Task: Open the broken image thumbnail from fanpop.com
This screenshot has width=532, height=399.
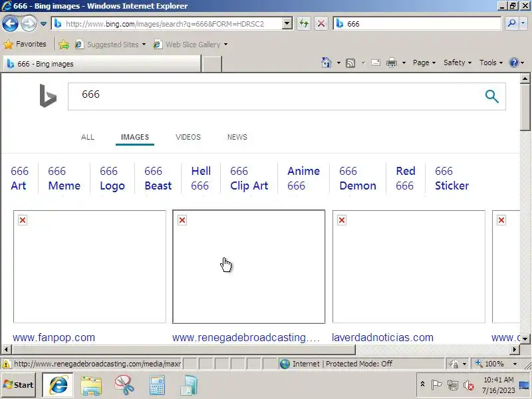Action: [90, 267]
